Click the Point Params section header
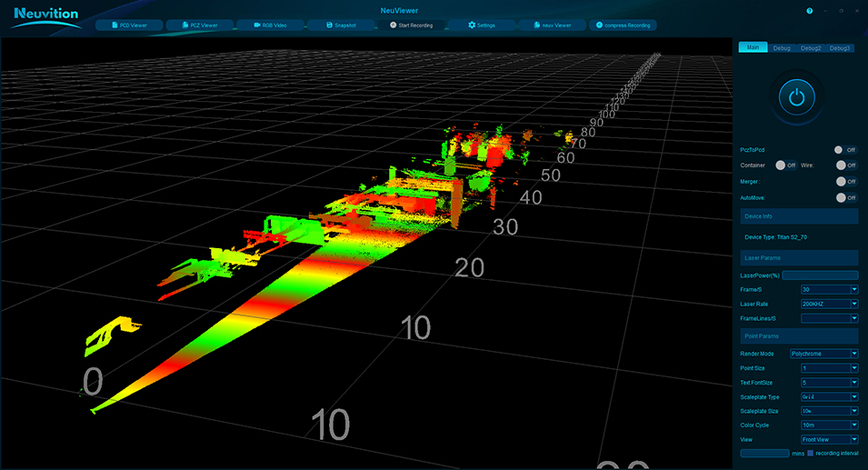The height and width of the screenshot is (470, 868). [x=799, y=336]
